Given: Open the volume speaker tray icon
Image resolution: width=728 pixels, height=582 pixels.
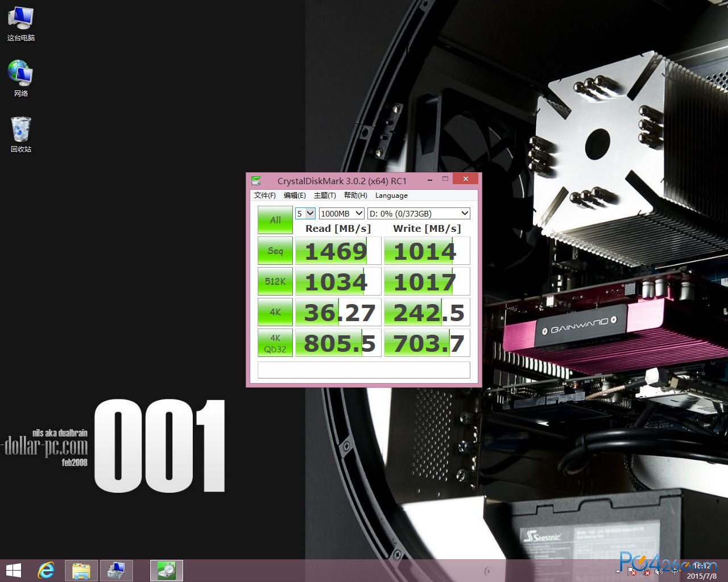Looking at the screenshot, I should (660, 571).
